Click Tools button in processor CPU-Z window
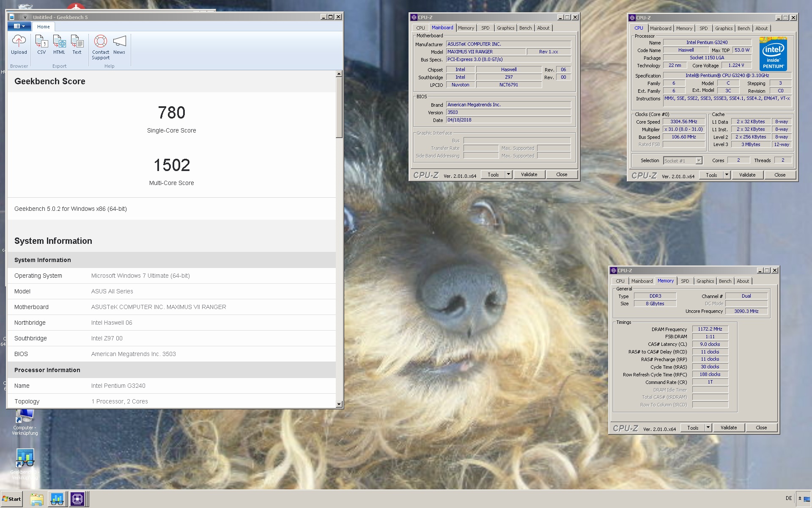The image size is (812, 508). pos(711,175)
